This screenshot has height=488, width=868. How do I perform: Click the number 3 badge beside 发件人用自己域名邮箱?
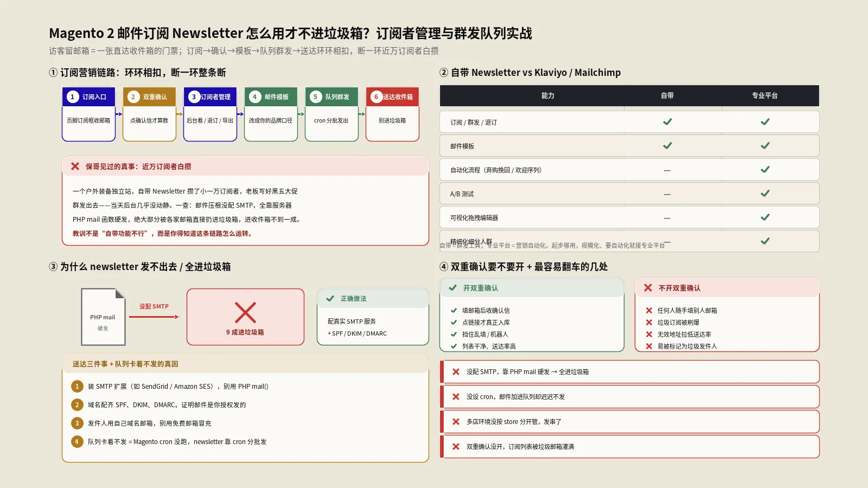tap(77, 423)
